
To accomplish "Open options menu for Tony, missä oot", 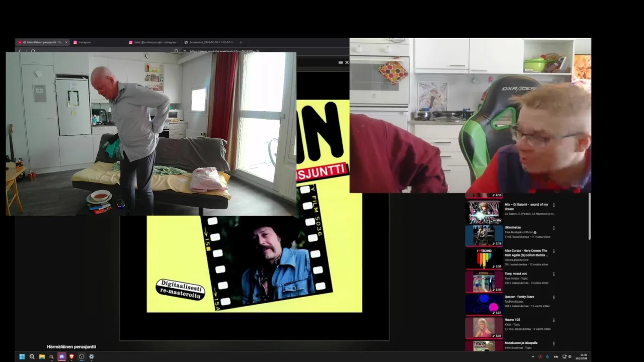I will (x=554, y=274).
